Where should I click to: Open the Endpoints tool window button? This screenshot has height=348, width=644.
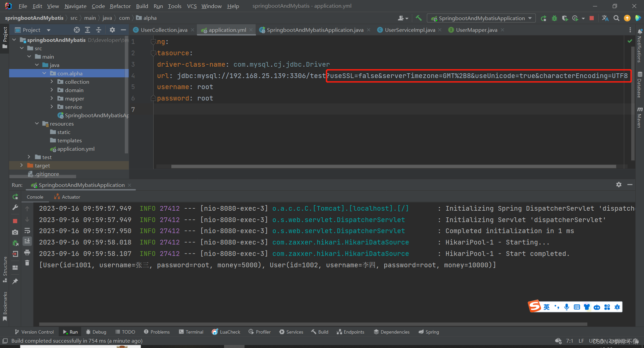point(350,332)
